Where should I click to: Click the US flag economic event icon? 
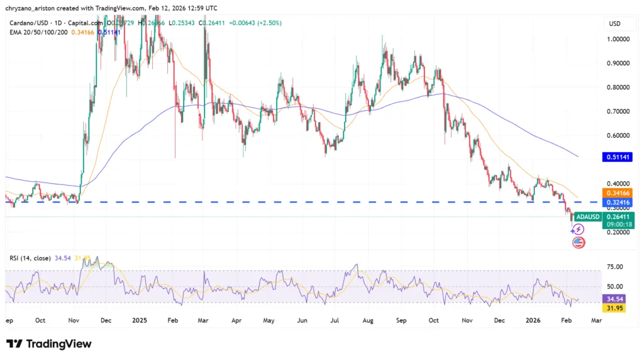pos(579,242)
